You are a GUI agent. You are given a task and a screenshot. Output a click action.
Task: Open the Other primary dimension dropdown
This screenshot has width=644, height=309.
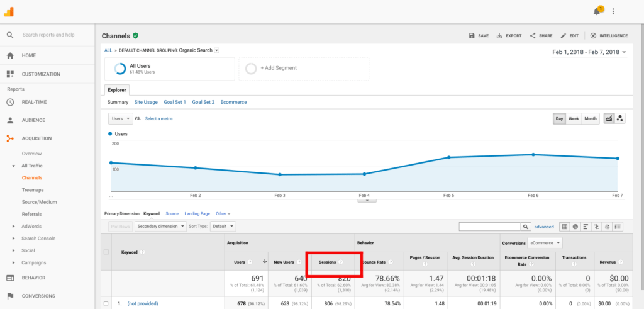[x=223, y=214]
